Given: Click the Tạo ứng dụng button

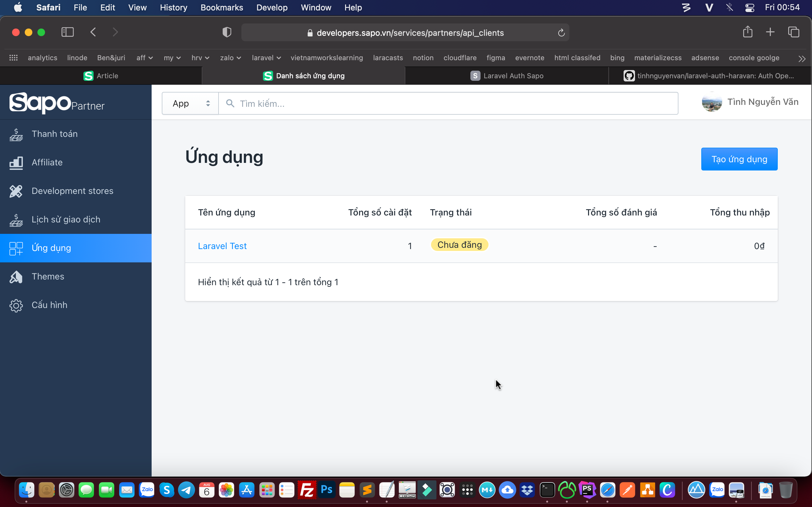Looking at the screenshot, I should pos(739,159).
